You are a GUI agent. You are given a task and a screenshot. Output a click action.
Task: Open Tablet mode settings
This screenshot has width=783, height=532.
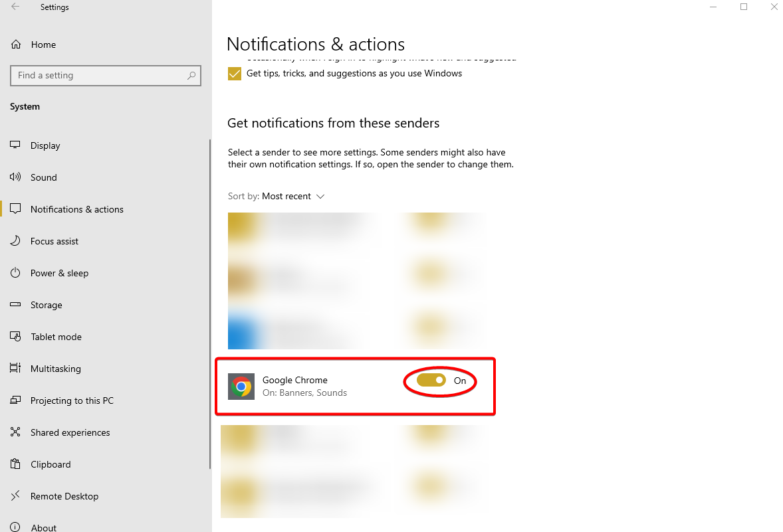pyautogui.click(x=56, y=337)
